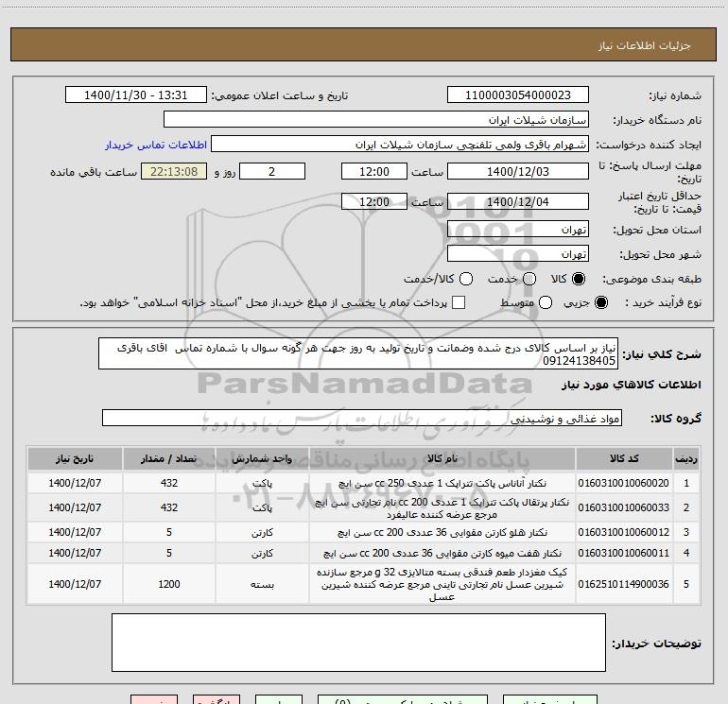Click the empty buyer notes text area
Viewport: 728px width, 704px height.
[x=358, y=643]
